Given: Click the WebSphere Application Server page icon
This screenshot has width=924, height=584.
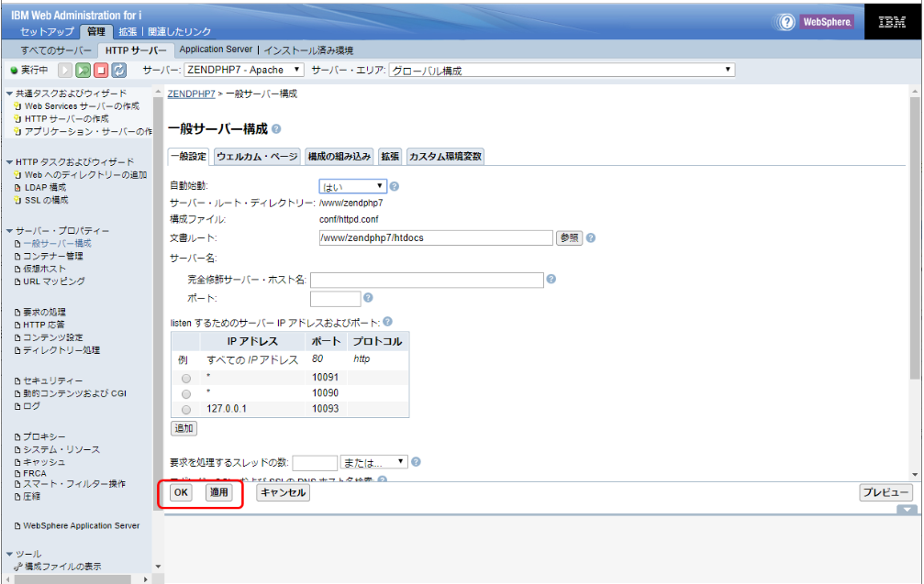Looking at the screenshot, I should coord(17,525).
